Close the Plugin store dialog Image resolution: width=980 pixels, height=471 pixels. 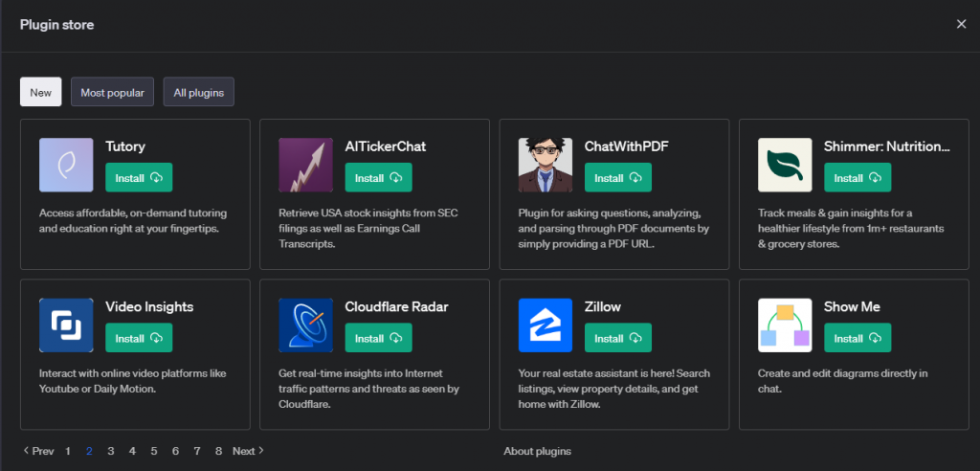pos(961,24)
